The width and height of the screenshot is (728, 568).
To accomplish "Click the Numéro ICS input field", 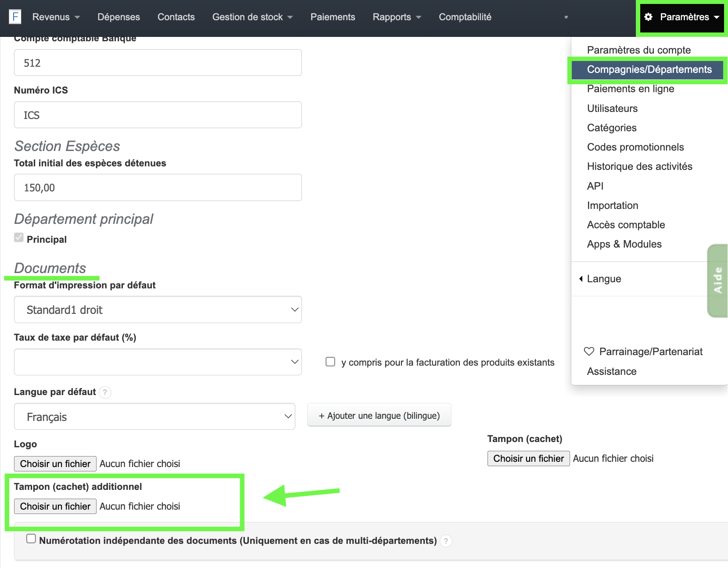I will point(158,115).
